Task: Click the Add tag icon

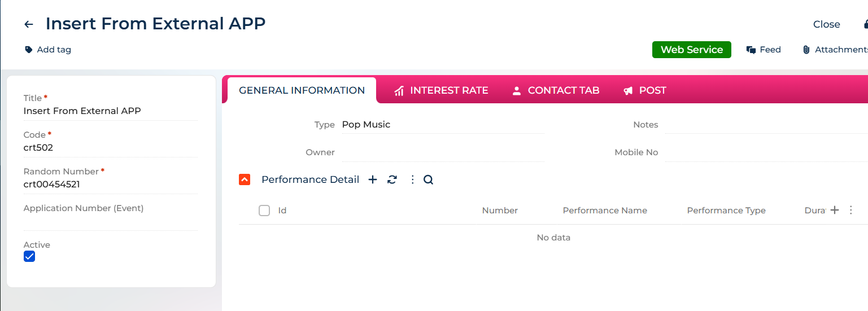Action: pos(29,50)
